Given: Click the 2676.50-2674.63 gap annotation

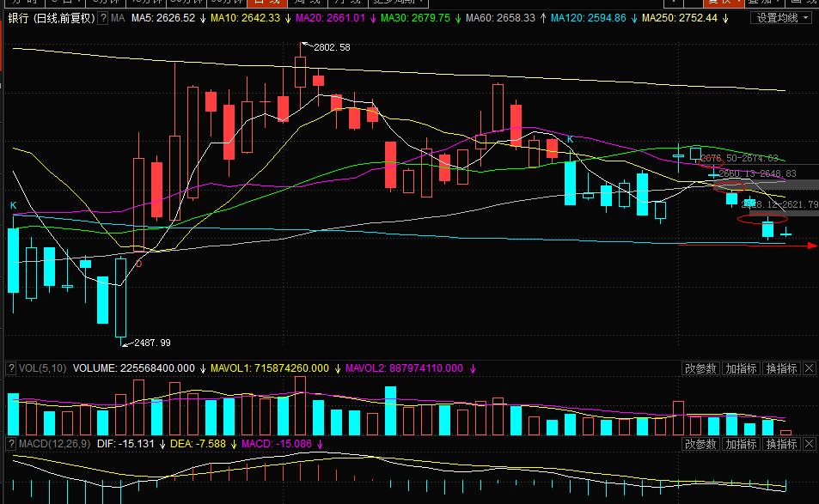Looking at the screenshot, I should pyautogui.click(x=739, y=158).
